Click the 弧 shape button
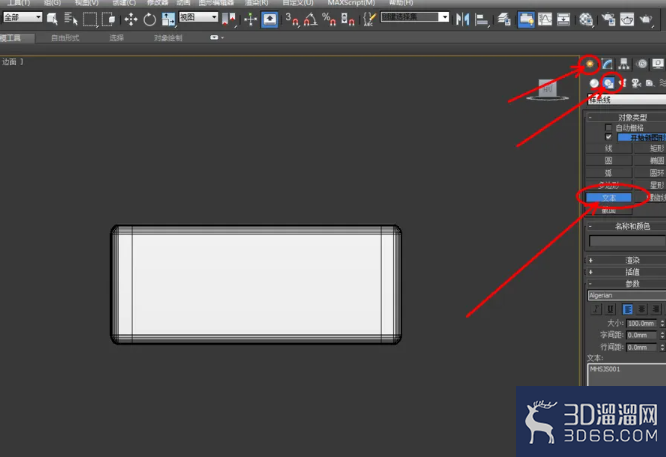Viewport: 666px width, 457px height. tap(609, 173)
